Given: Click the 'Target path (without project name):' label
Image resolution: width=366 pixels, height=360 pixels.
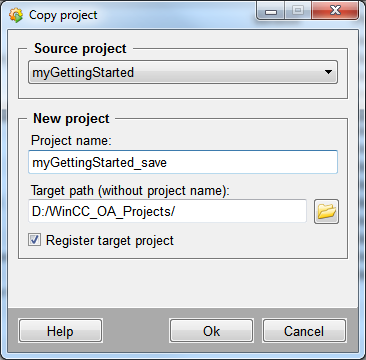Looking at the screenshot, I should click(131, 191).
